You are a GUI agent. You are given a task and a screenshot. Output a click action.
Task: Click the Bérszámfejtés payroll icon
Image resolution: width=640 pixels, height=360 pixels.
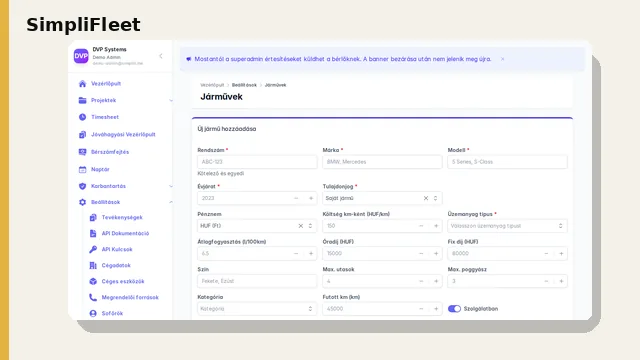[82, 152]
